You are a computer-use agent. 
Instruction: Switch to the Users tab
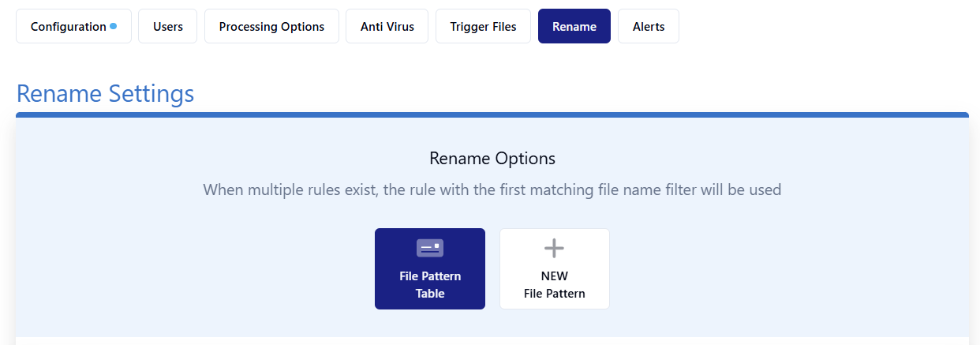(x=168, y=27)
